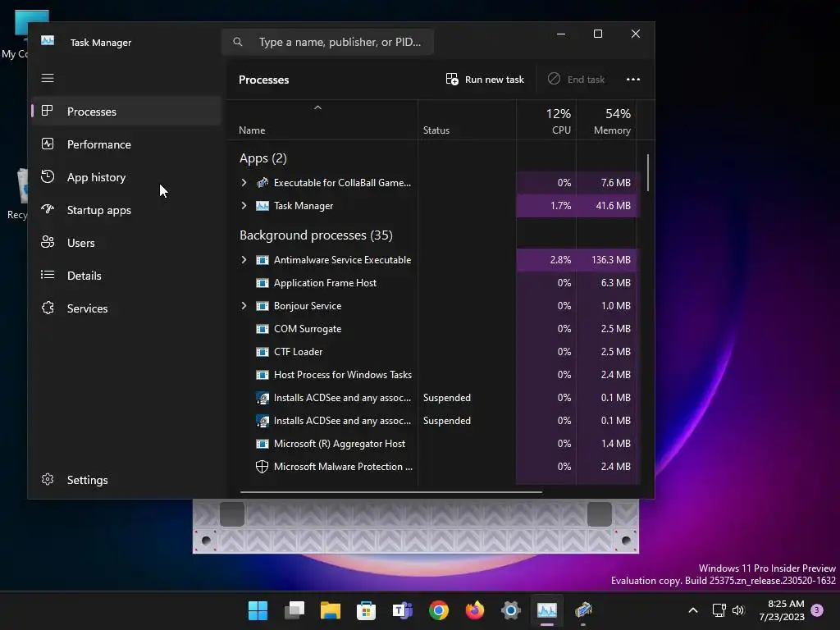Switch to the Performance page
This screenshot has width=840, height=630.
[x=126, y=144]
